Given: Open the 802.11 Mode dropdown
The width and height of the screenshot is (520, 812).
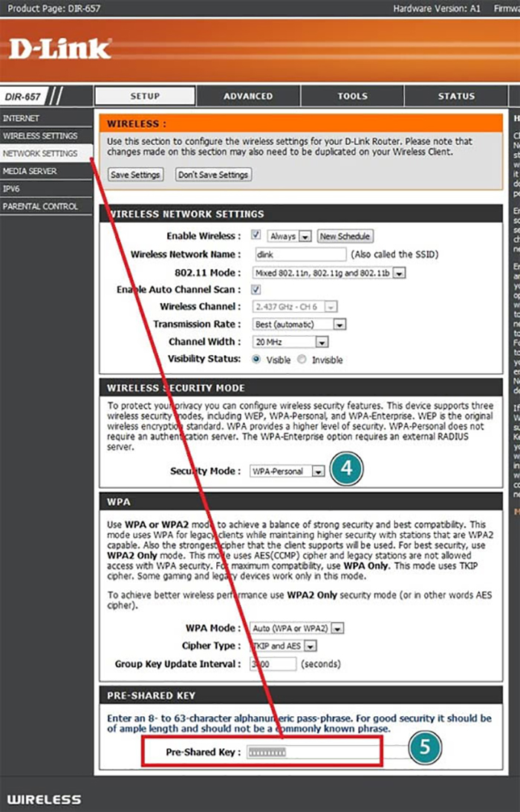Looking at the screenshot, I should pos(329,273).
